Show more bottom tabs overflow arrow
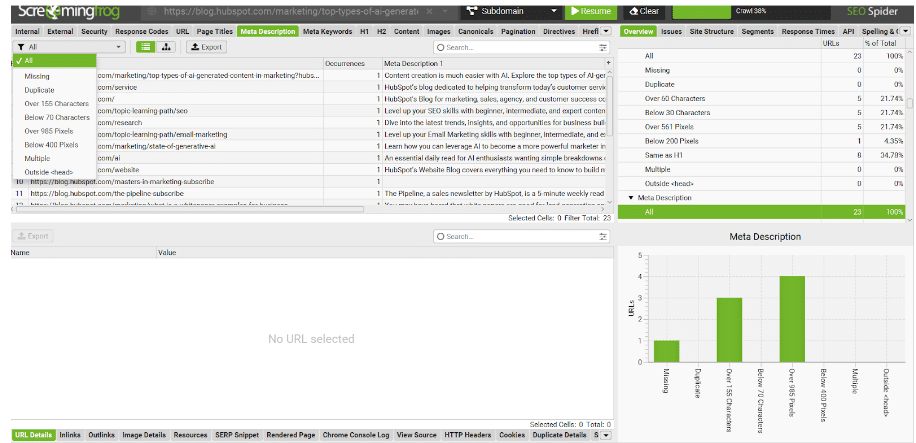This screenshot has height=443, width=916. coord(605,435)
